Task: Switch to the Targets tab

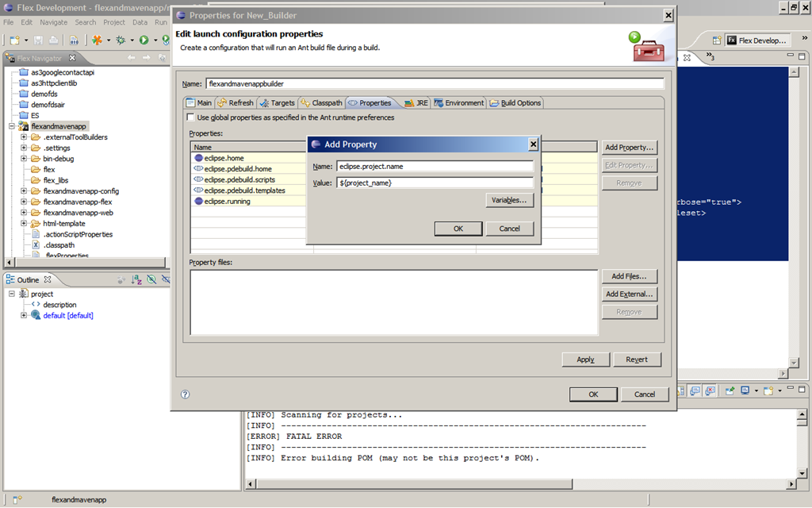Action: (x=277, y=102)
